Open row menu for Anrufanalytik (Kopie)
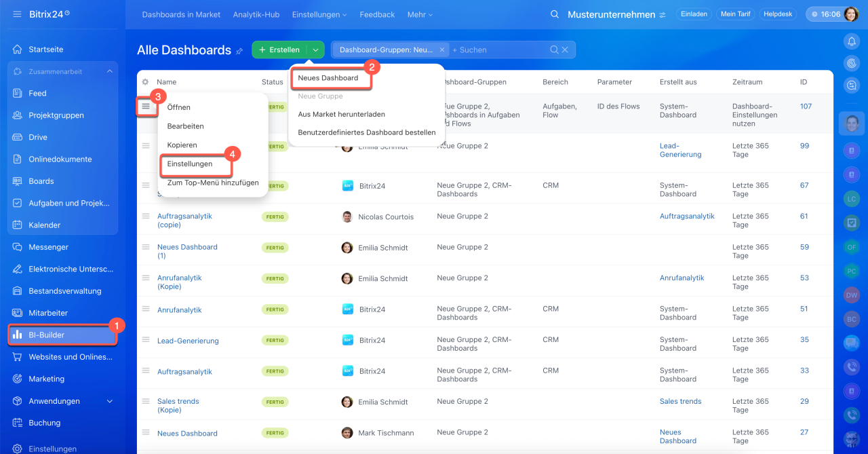Viewport: 868px width, 454px height. 145,278
